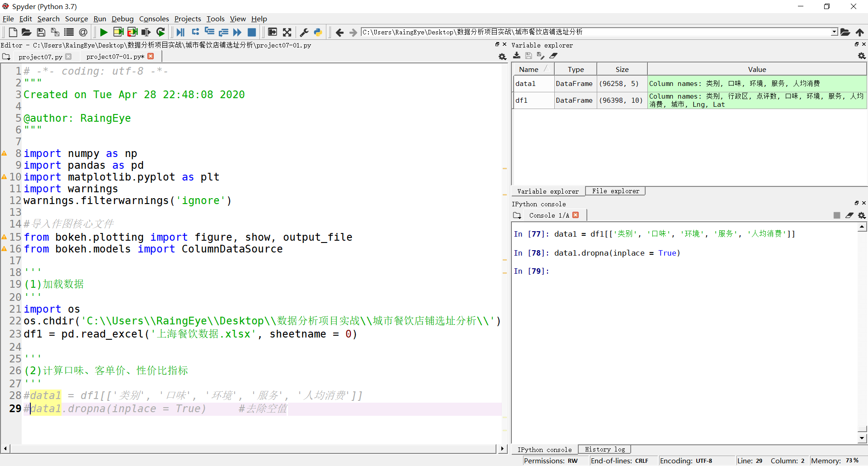Step over the current line in debugger
Screen dimensions: 868x466
point(195,32)
